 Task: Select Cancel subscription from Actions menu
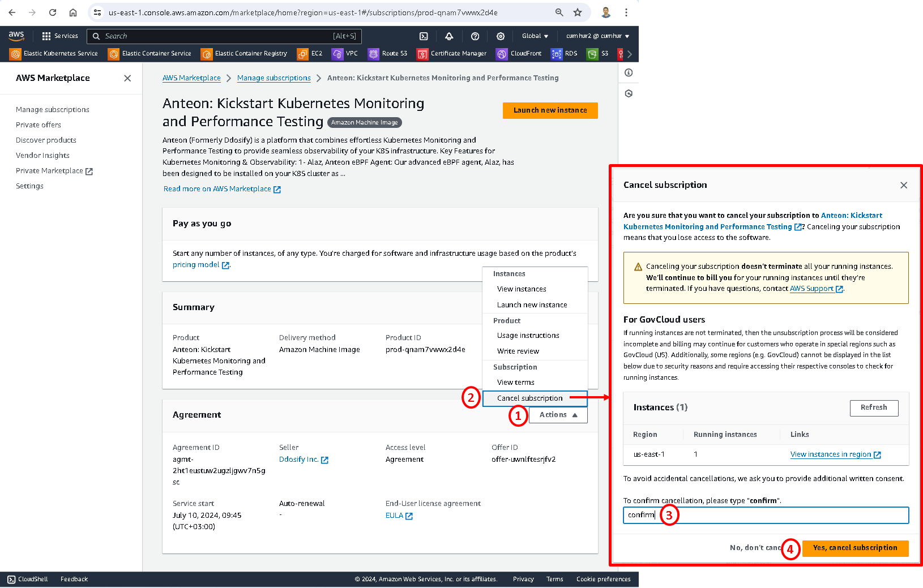tap(530, 398)
